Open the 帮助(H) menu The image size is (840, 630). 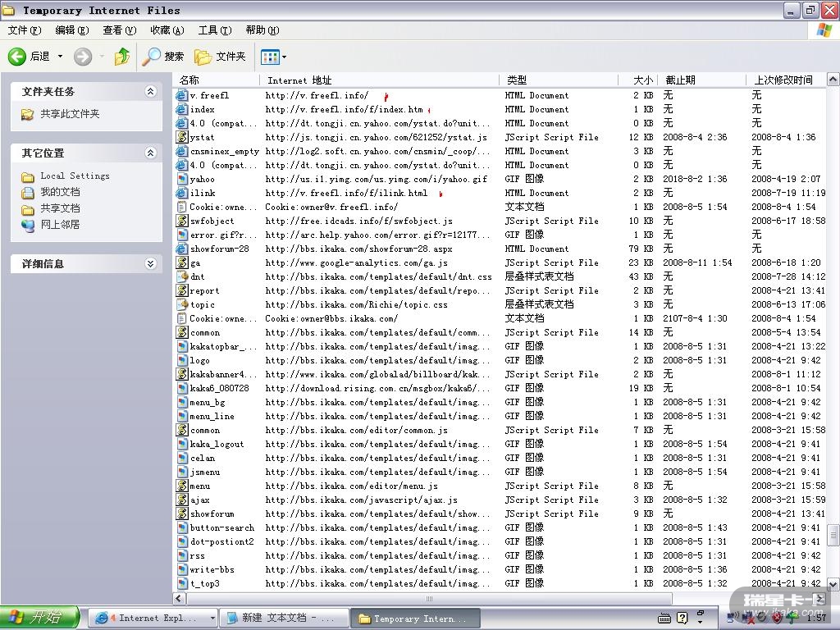coord(262,30)
